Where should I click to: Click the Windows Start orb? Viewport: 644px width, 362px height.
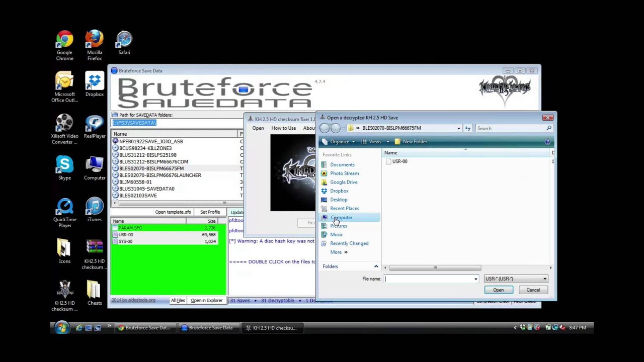[x=61, y=328]
